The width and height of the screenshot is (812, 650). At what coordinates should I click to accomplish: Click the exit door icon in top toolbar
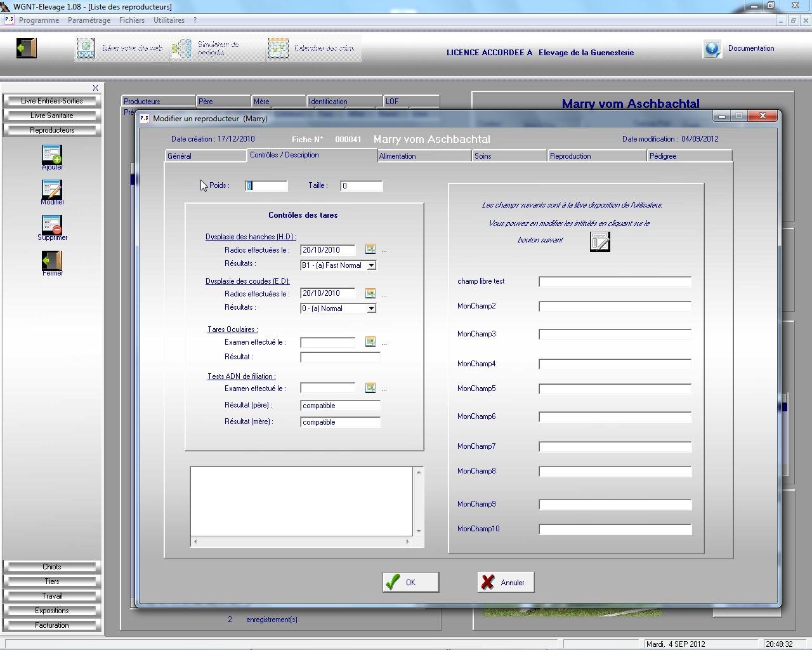point(27,48)
